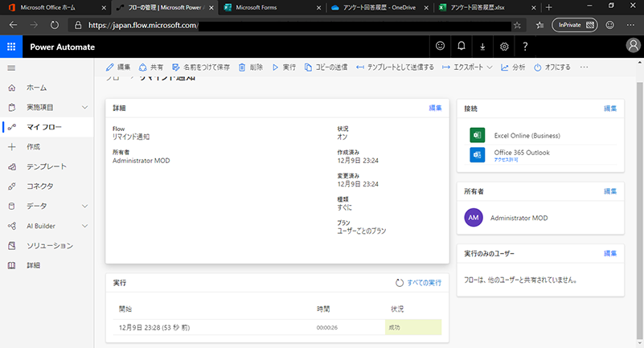This screenshot has height=348, width=644.
Task: Click コピーの送信 in toolbar
Action: (326, 68)
